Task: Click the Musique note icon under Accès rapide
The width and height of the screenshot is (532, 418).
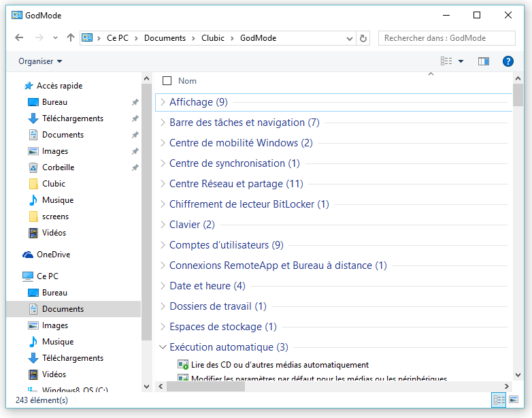Action: tap(33, 200)
